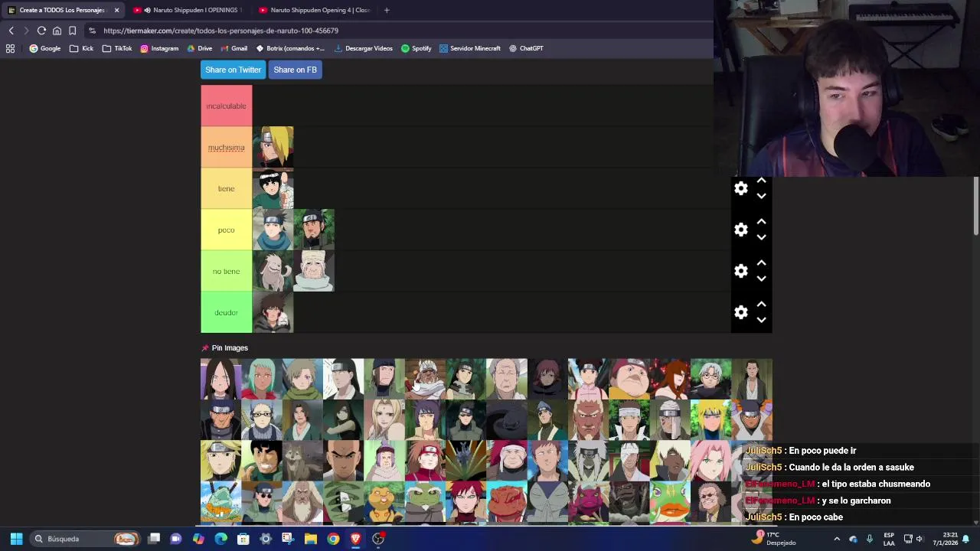Select the blond character in the muchísima row

point(273,147)
